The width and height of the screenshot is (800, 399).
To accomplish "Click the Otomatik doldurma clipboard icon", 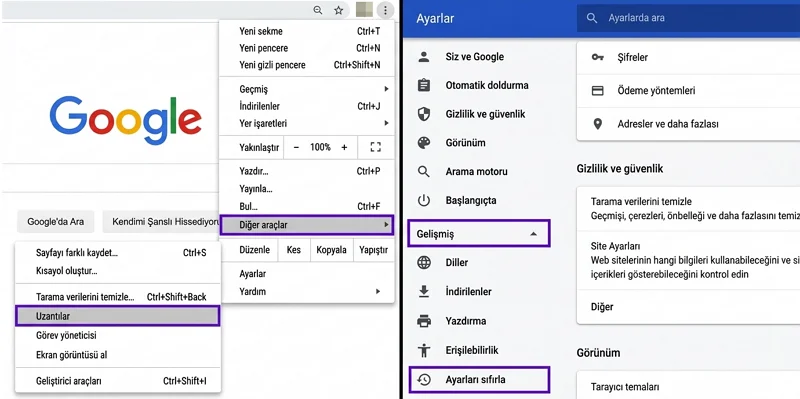I will click(x=424, y=85).
